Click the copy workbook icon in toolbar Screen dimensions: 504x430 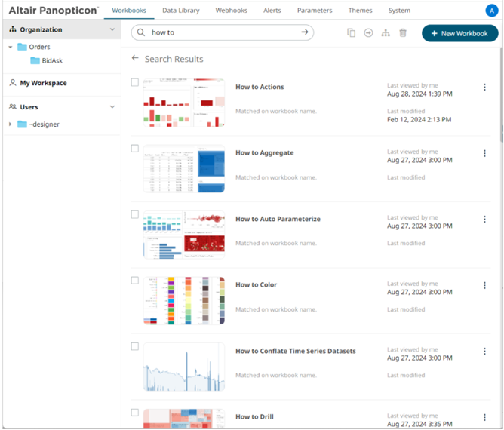pyautogui.click(x=351, y=33)
